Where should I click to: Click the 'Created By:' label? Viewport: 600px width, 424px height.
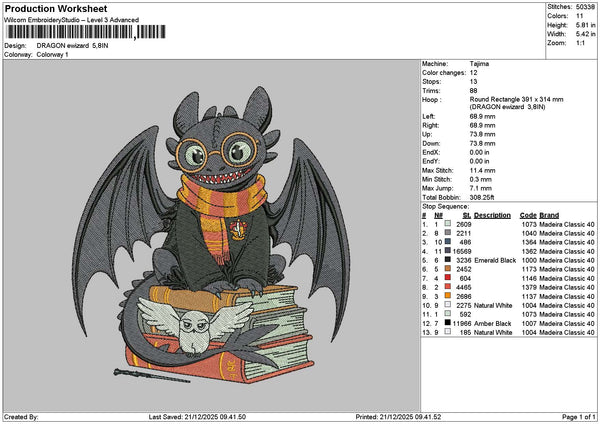21,417
